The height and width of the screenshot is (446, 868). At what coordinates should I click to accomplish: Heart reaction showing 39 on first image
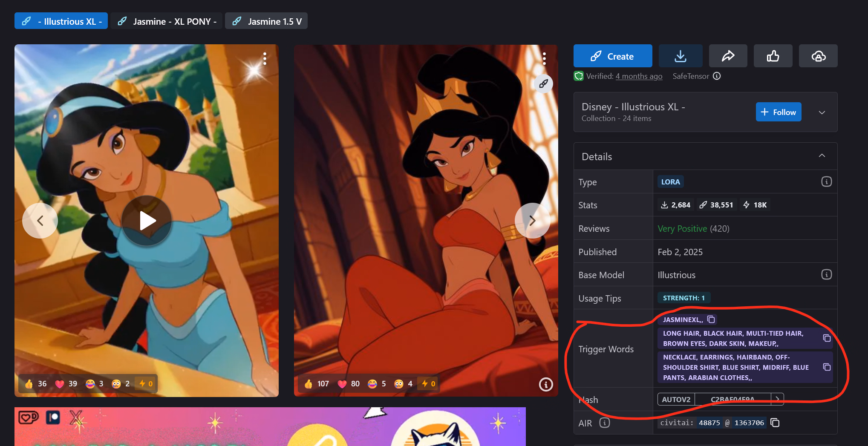[66, 384]
